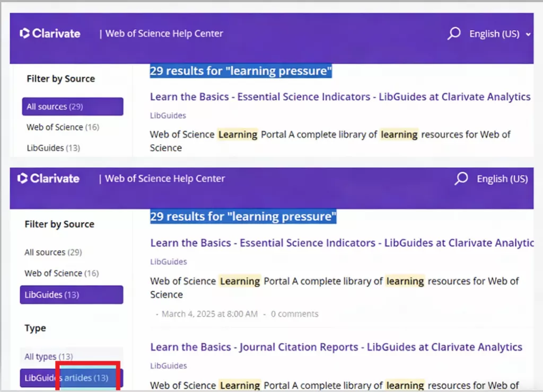Click the LibGuides label under the Journal Citation Reports result
Viewport: 543px width, 392px height.
(x=168, y=366)
